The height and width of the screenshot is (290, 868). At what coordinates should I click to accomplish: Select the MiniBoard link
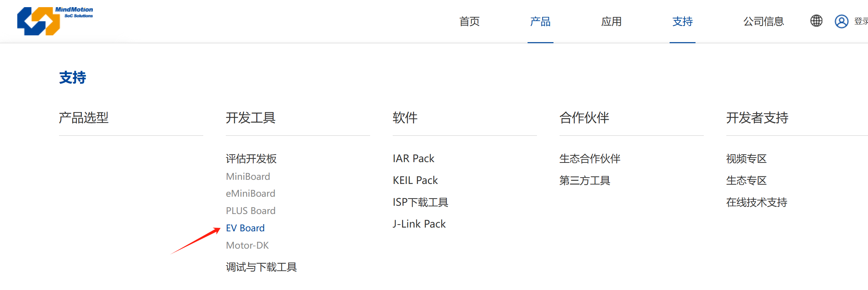tap(248, 176)
